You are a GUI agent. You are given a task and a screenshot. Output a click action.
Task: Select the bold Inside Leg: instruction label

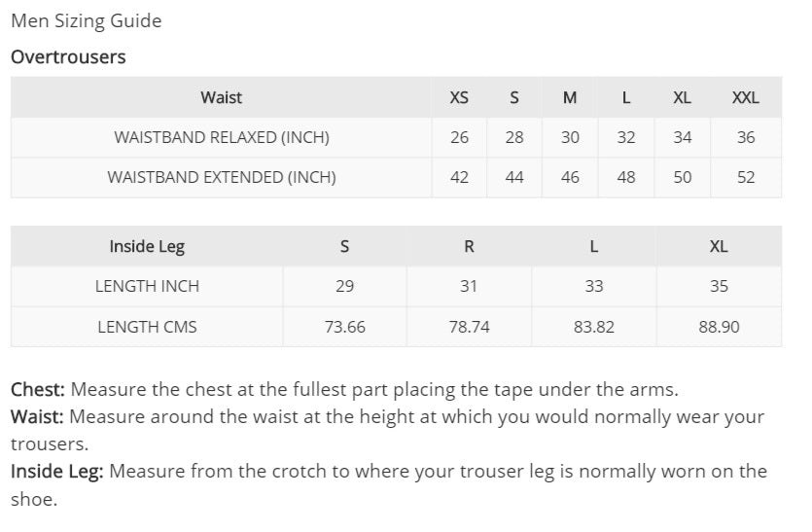tap(57, 472)
